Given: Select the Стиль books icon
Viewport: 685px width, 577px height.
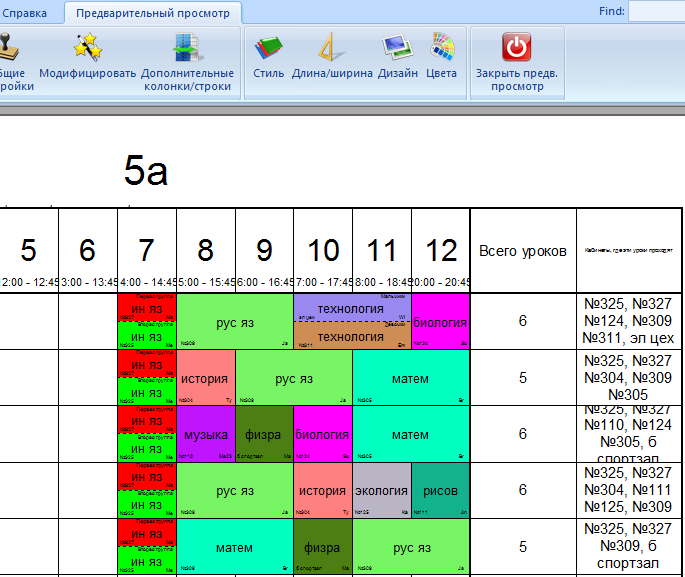Looking at the screenshot, I should tap(267, 48).
